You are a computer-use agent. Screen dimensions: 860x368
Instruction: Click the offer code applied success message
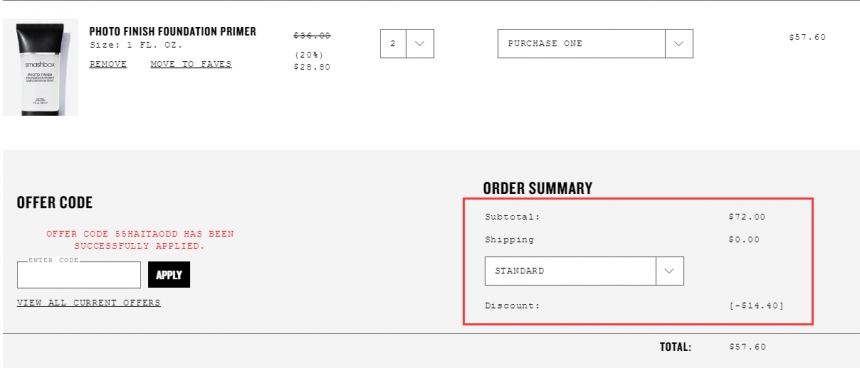tap(140, 240)
